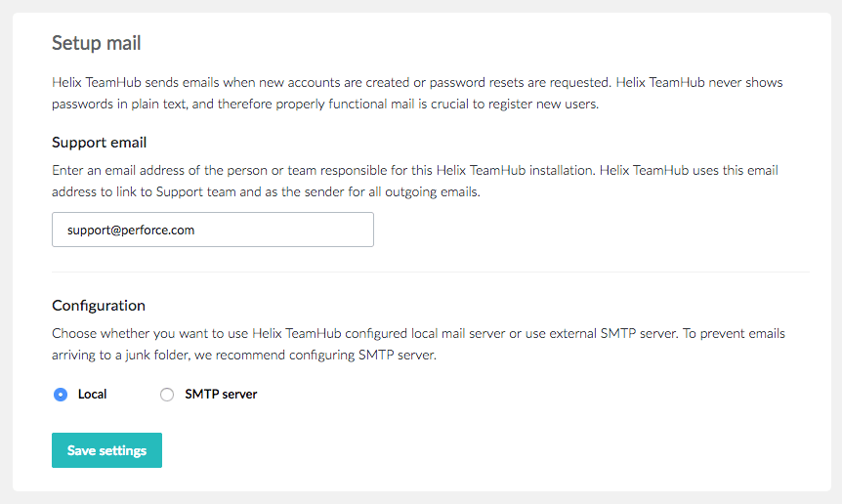This screenshot has height=504, width=842.
Task: Click the Save settings button
Action: coord(106,450)
